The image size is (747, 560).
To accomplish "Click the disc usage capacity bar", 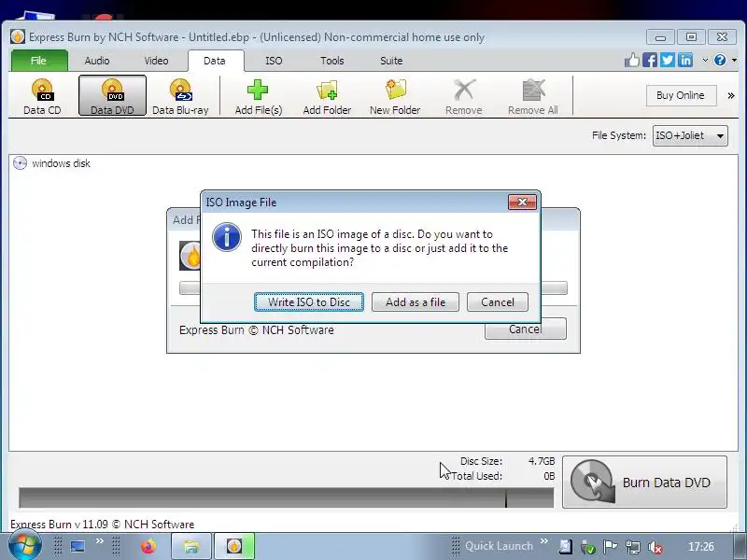I will pos(287,498).
